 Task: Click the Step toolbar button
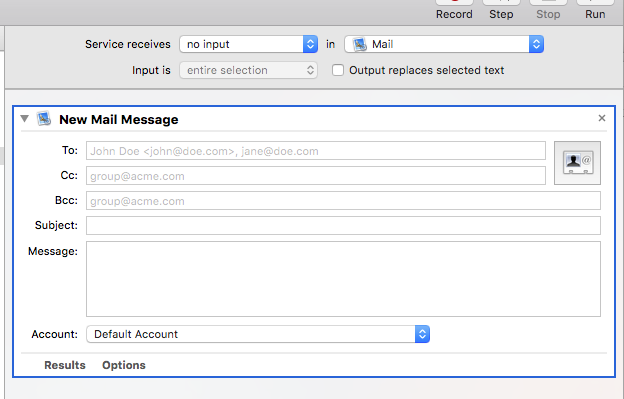point(501,10)
